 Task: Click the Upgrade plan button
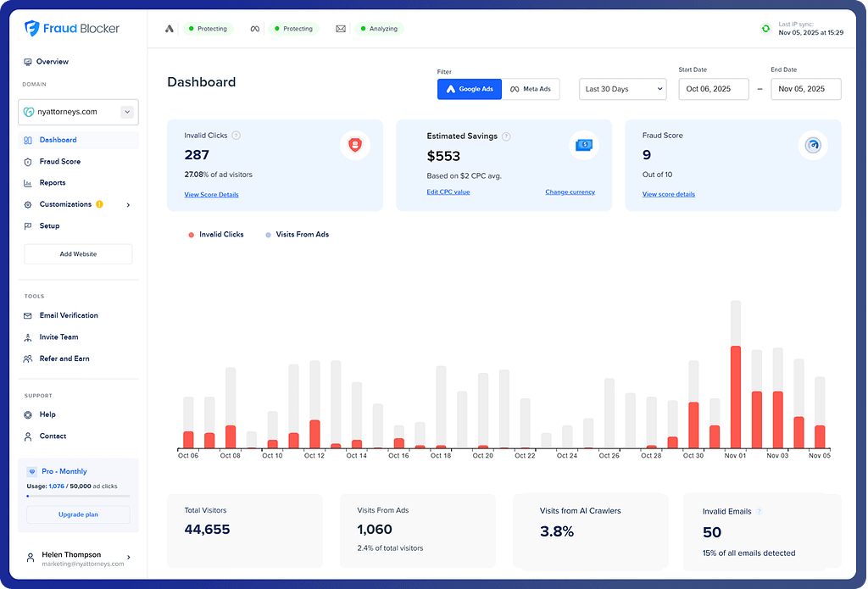(78, 514)
